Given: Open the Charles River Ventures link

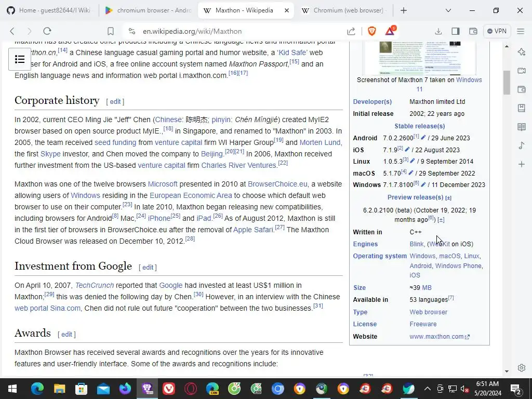Looking at the screenshot, I should click(x=239, y=165).
